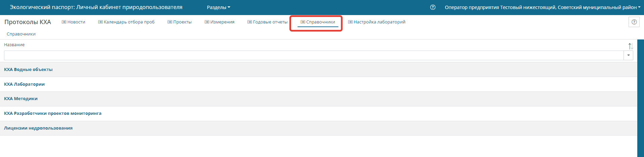Click the Название filter text field
Viewport: 644px width, 157px height.
[313, 56]
